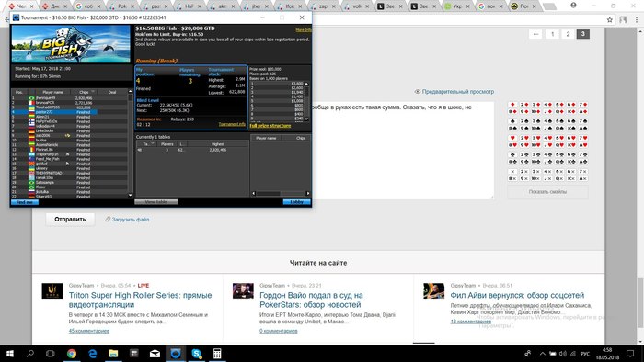Go to previous page with left arrow
644x362 pixels.
535,34
